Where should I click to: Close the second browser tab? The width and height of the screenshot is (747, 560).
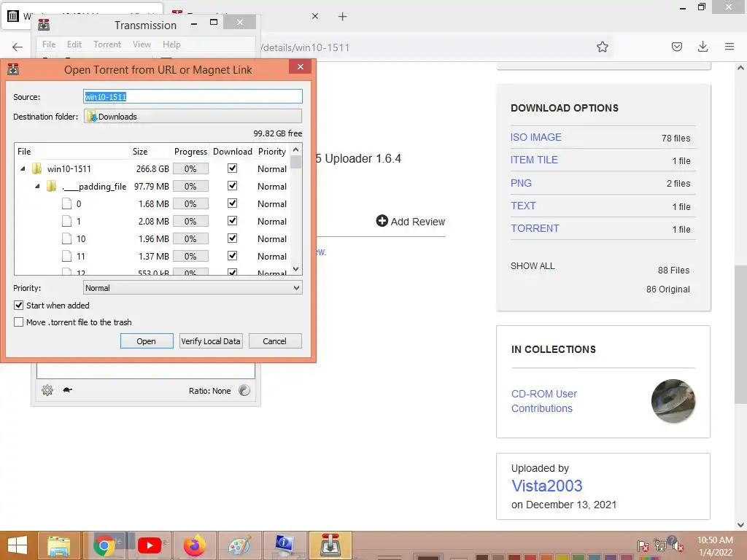click(x=315, y=16)
